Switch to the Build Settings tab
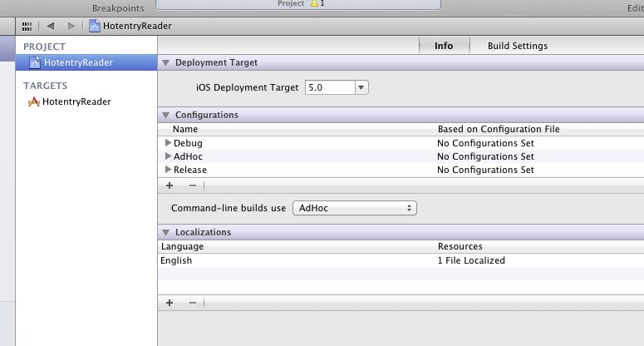Image resolution: width=644 pixels, height=346 pixels. (x=518, y=46)
